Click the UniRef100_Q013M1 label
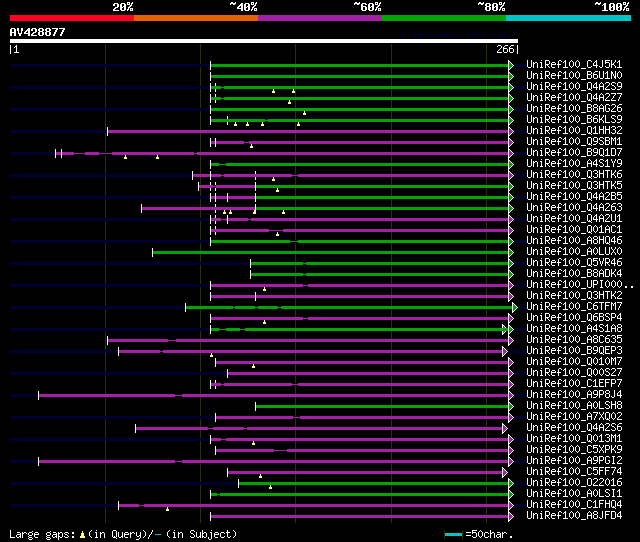 (574, 439)
